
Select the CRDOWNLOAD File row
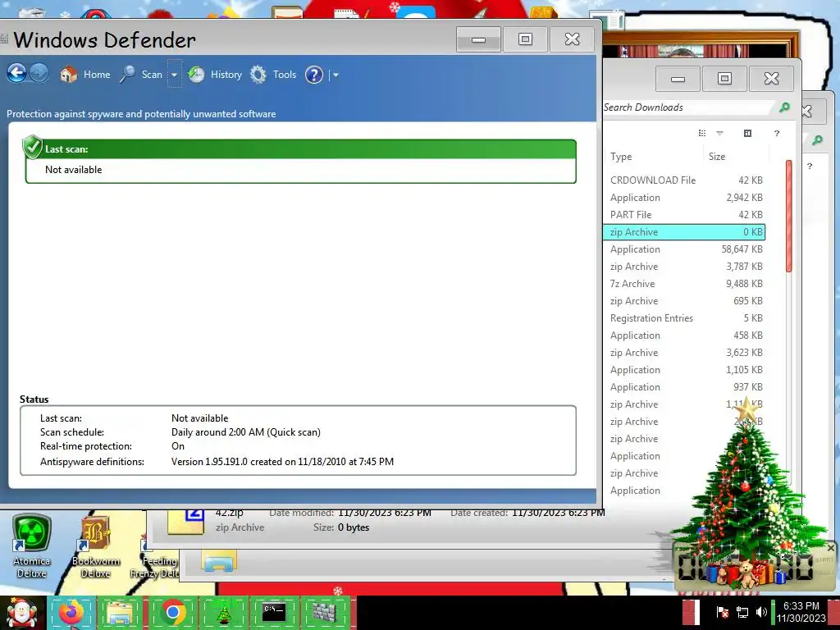[685, 180]
